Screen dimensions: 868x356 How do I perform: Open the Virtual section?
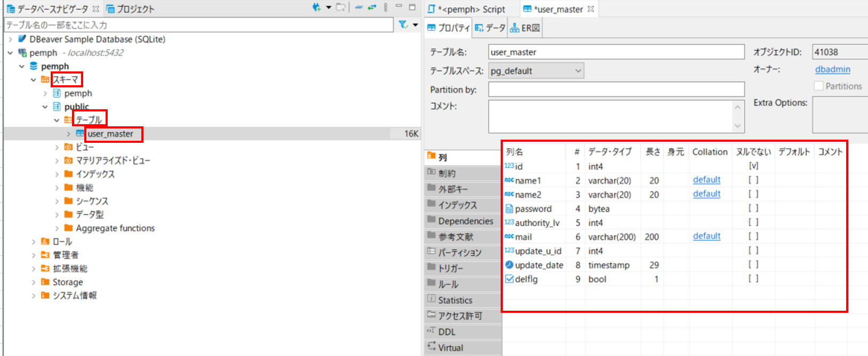[463, 347]
